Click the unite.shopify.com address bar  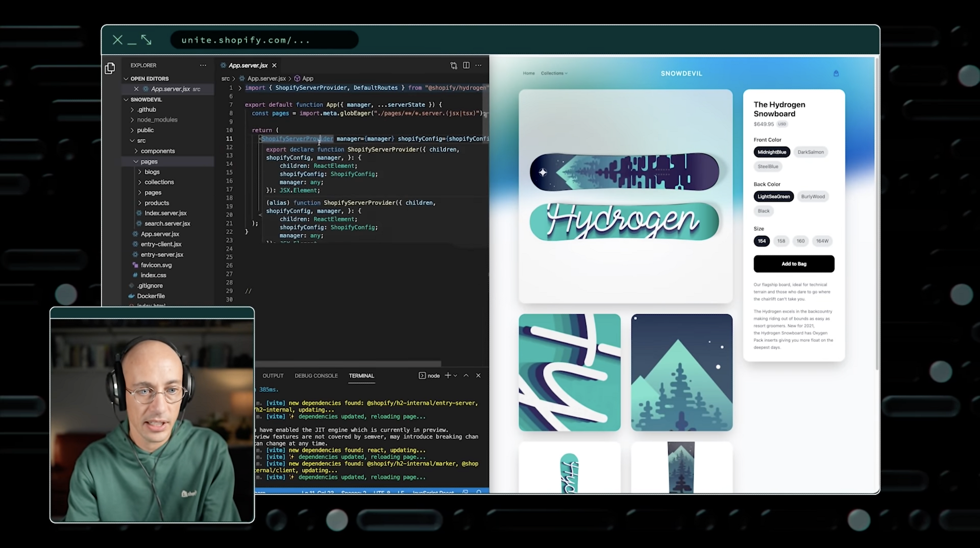(264, 40)
